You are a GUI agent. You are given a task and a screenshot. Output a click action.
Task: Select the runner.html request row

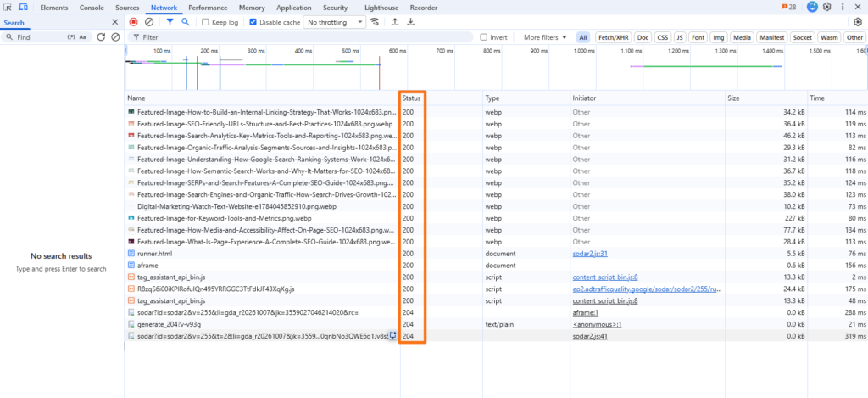pyautogui.click(x=496, y=254)
